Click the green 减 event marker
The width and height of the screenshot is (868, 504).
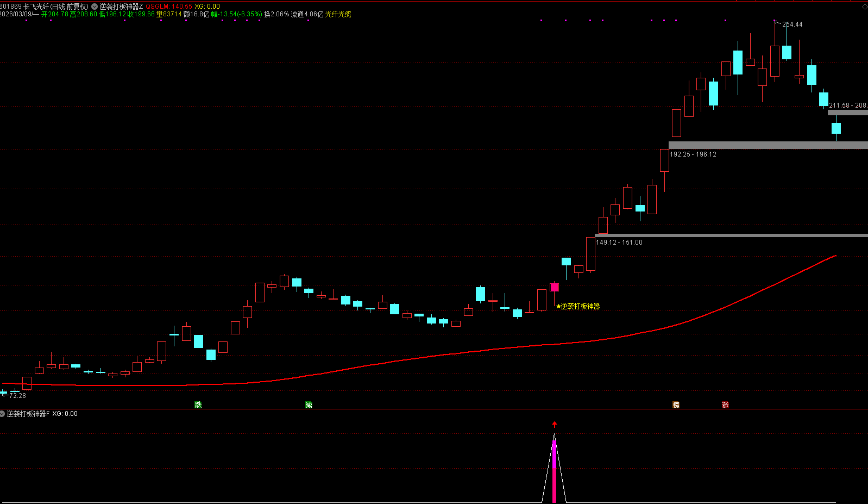[309, 405]
